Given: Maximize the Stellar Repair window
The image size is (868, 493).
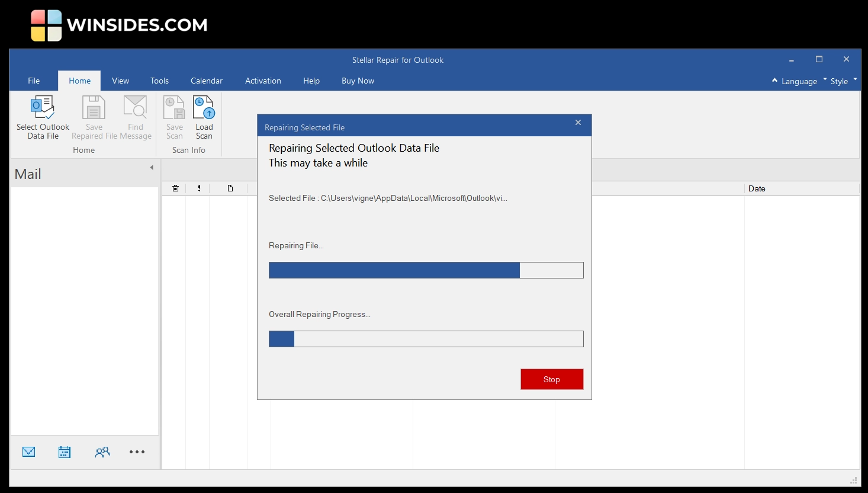Looking at the screenshot, I should click(819, 59).
